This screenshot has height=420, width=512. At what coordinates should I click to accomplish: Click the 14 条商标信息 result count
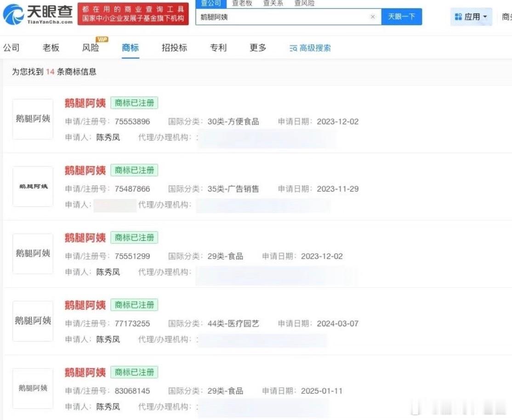click(x=71, y=72)
